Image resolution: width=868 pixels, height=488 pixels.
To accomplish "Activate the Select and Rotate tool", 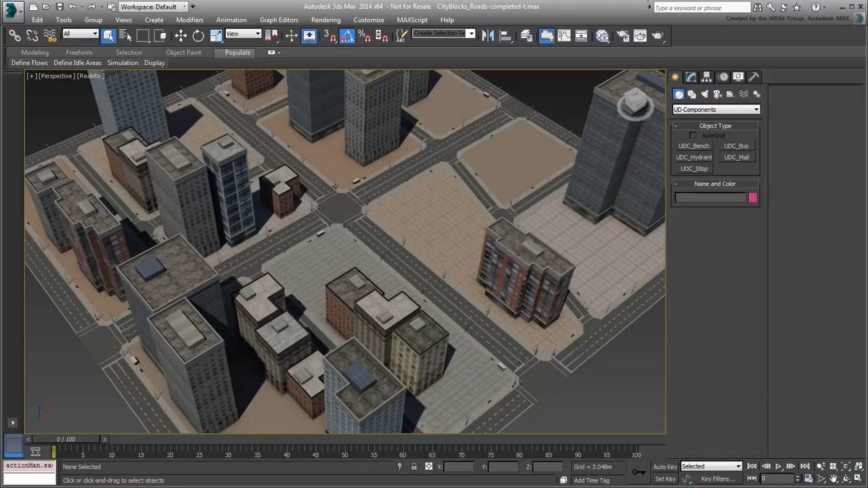I will (198, 36).
